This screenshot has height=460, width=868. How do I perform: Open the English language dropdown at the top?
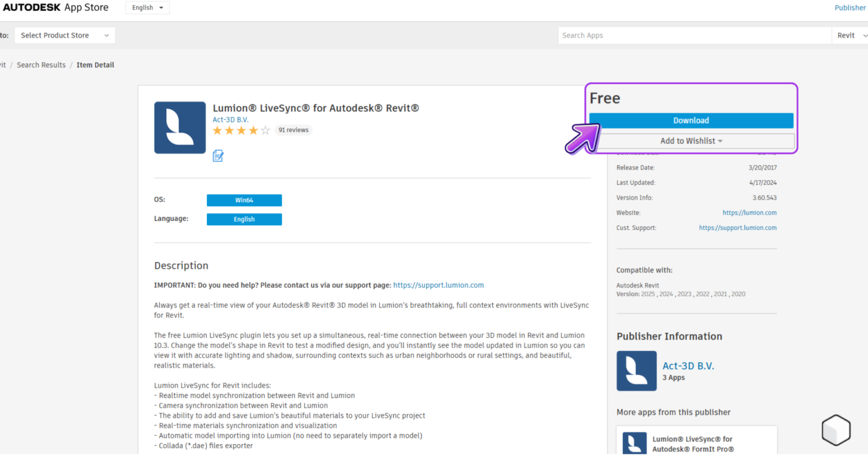click(147, 7)
